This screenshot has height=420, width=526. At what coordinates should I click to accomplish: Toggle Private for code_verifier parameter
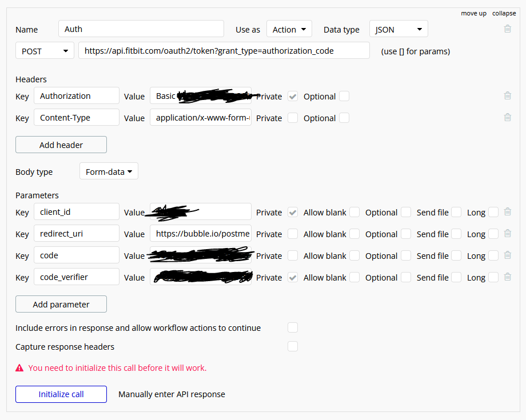(x=293, y=278)
